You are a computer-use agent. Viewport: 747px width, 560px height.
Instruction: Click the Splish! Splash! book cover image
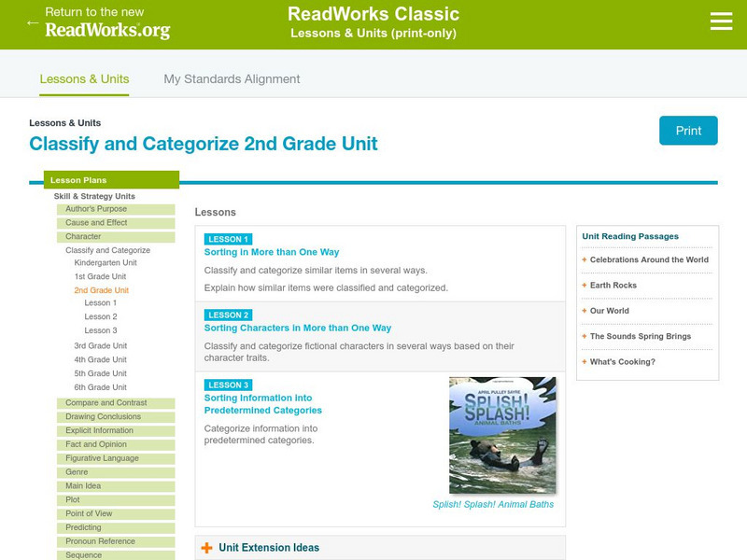point(502,435)
